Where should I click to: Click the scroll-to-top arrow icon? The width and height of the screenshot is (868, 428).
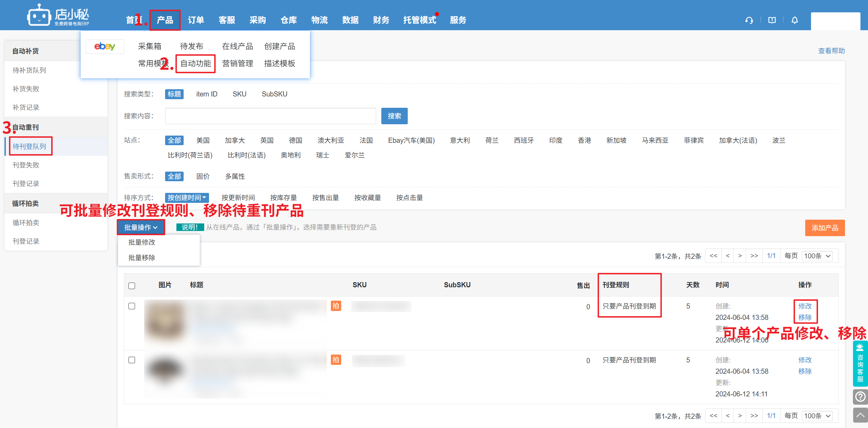point(860,415)
